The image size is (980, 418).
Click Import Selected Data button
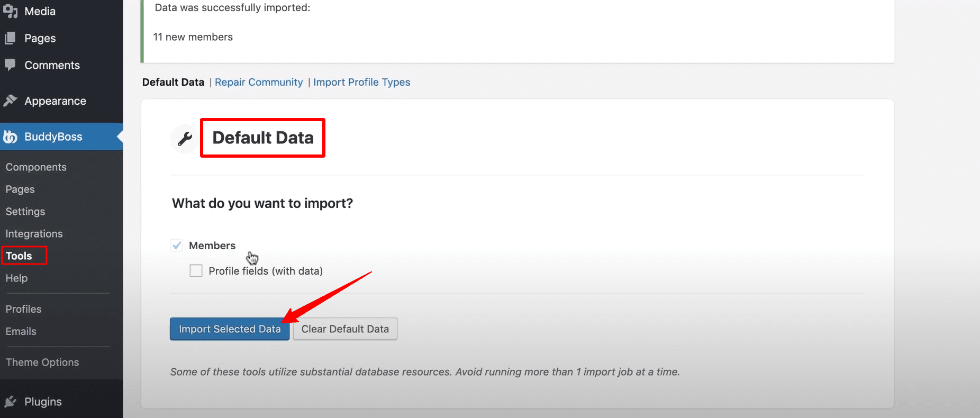(x=230, y=329)
